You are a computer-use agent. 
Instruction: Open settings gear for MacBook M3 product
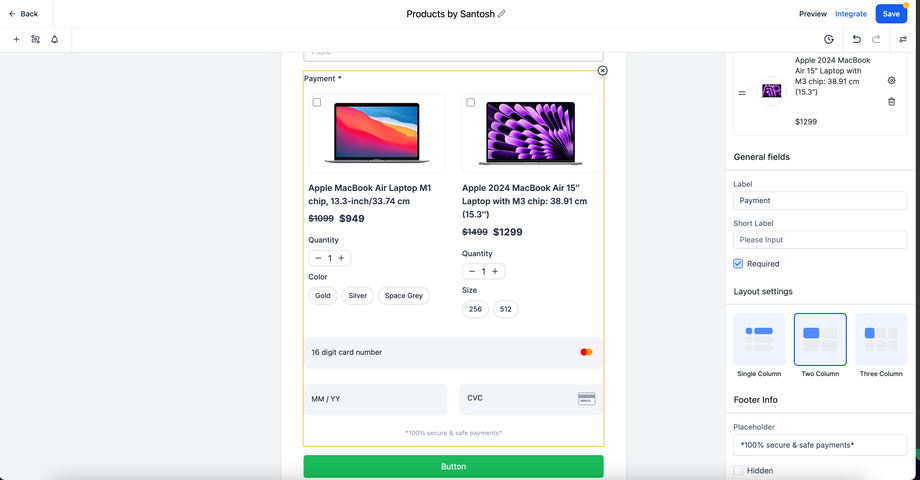pyautogui.click(x=892, y=80)
